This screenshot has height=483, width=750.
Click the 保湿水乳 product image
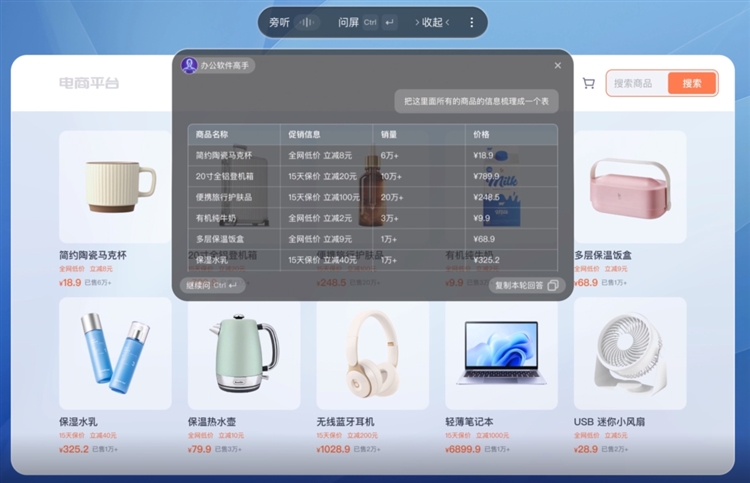114,353
